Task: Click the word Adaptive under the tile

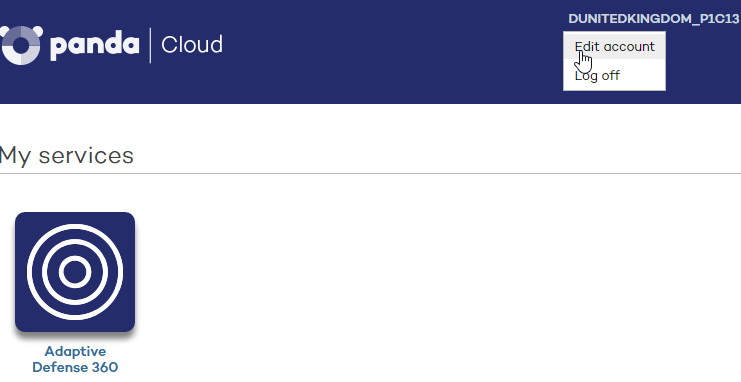Action: [75, 351]
